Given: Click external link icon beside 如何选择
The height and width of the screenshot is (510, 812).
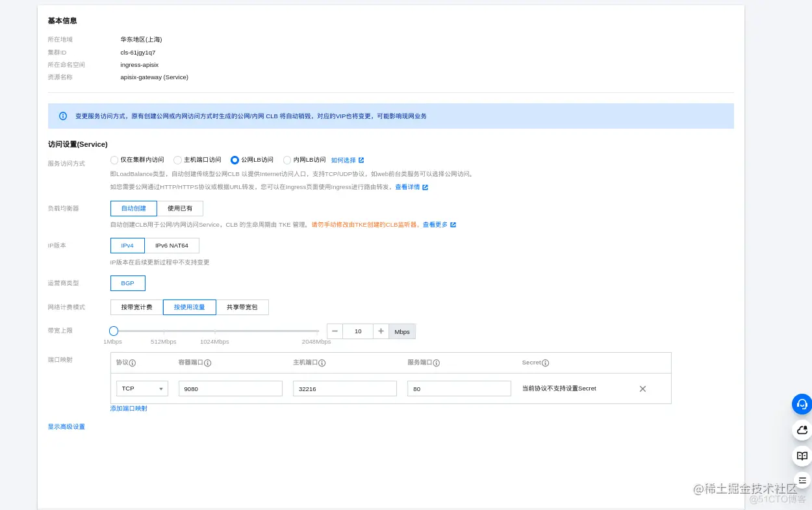Looking at the screenshot, I should (361, 160).
